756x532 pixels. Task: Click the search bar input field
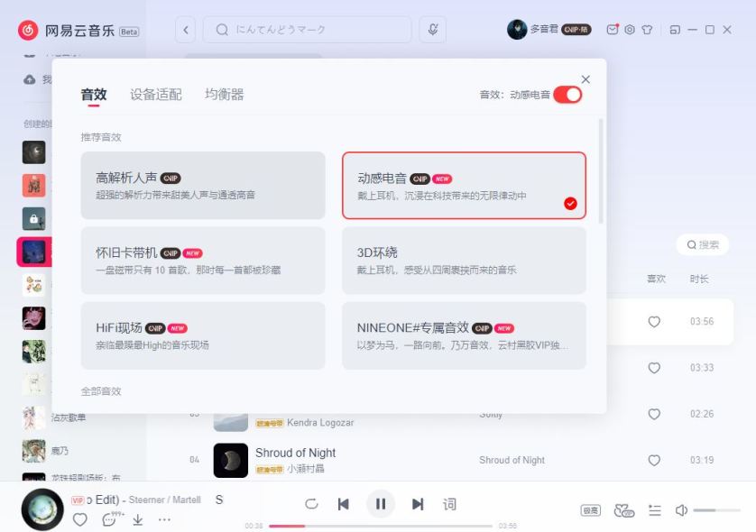click(307, 30)
